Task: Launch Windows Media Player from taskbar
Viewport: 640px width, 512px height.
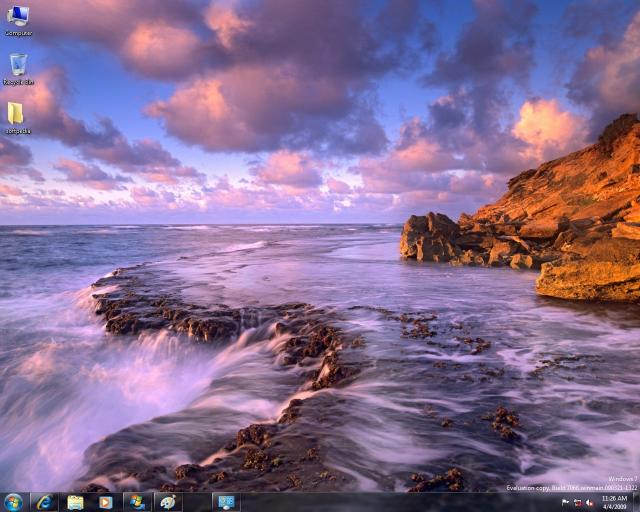Action: coord(105,501)
